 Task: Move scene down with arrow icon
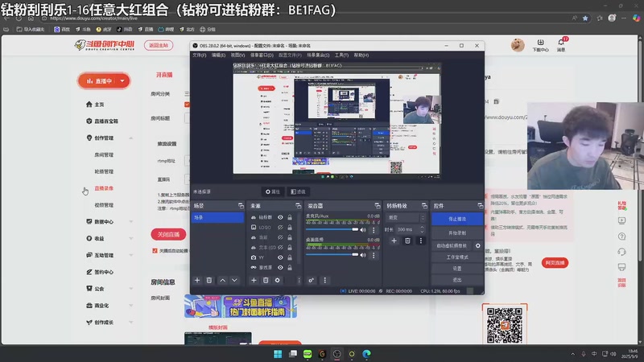point(234,280)
